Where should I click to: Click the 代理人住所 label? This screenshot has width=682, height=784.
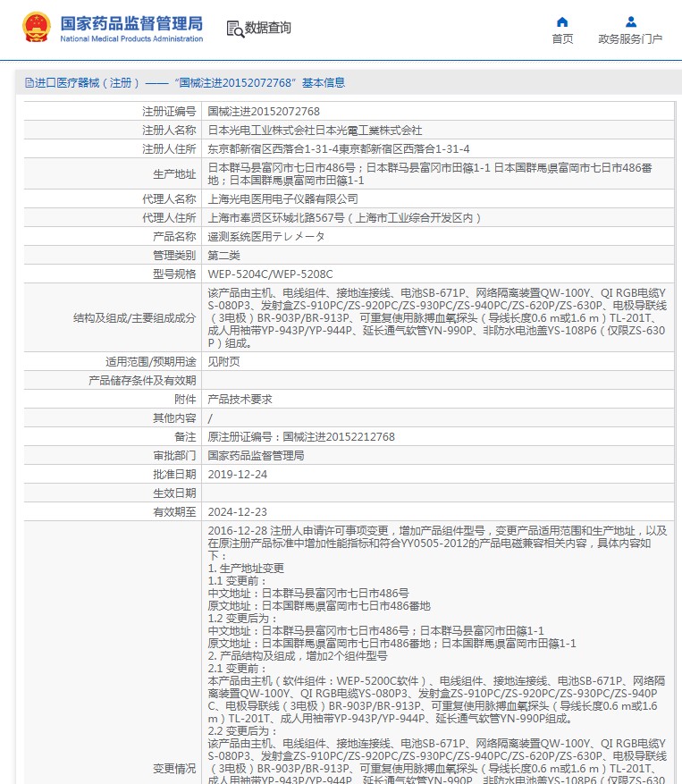(x=169, y=218)
